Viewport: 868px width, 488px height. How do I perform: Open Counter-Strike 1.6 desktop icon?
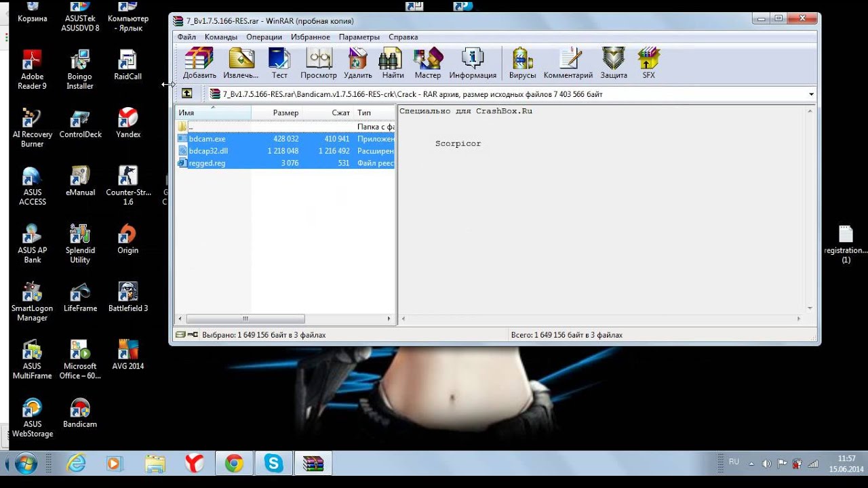127,186
